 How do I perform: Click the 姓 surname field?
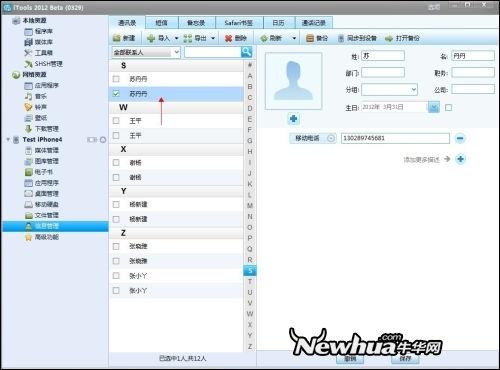pyautogui.click(x=383, y=56)
